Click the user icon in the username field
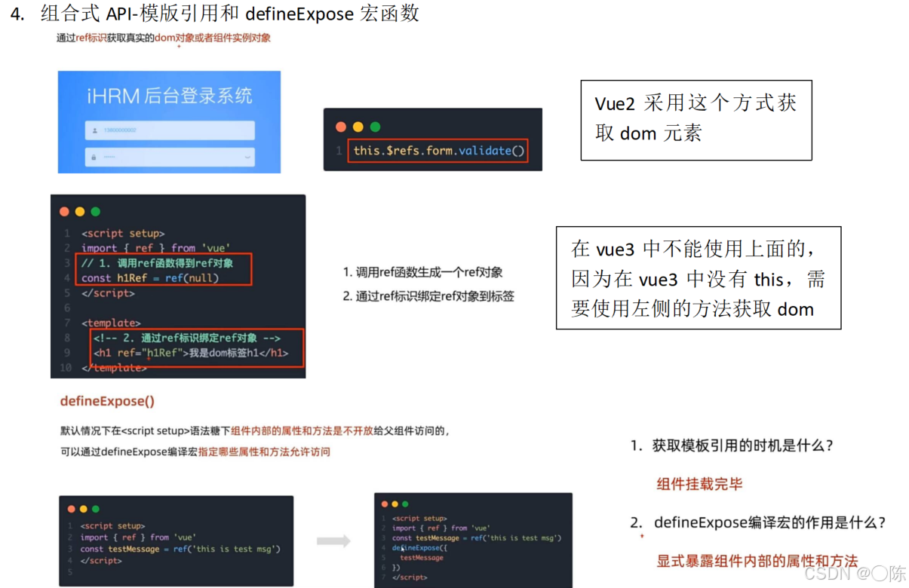Screen dimensions: 909x588 (94, 130)
